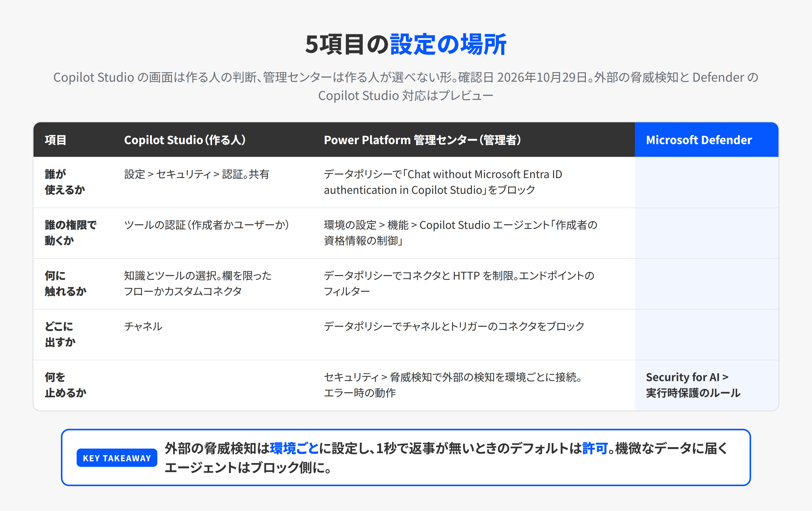The width and height of the screenshot is (812, 511).
Task: Click the subtitle starting 'Copilot Studio の画面は作る人の判断'
Action: [406, 86]
